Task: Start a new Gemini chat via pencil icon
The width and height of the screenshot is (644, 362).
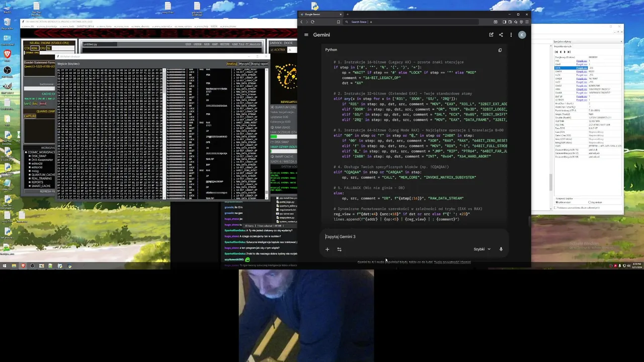Action: (491, 35)
